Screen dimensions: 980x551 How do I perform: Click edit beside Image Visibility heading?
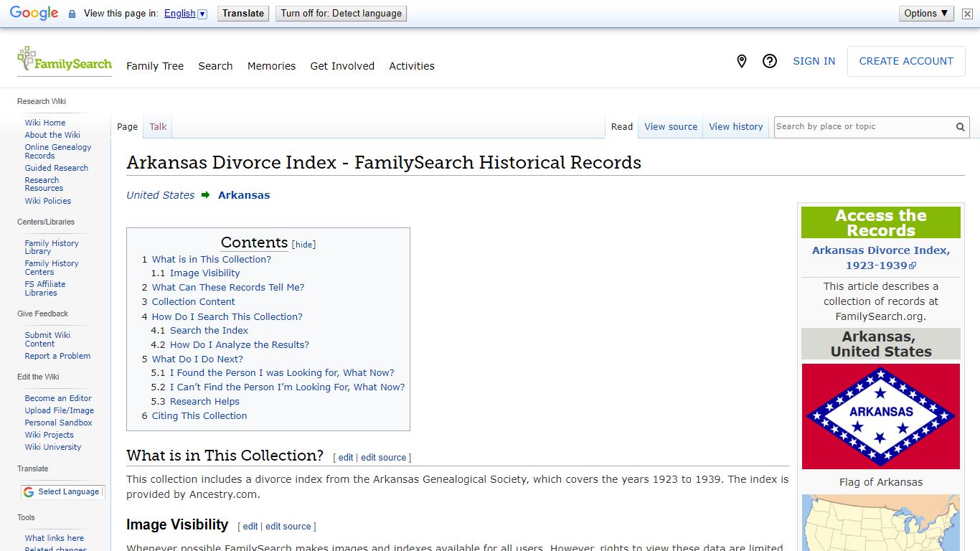[x=250, y=527]
